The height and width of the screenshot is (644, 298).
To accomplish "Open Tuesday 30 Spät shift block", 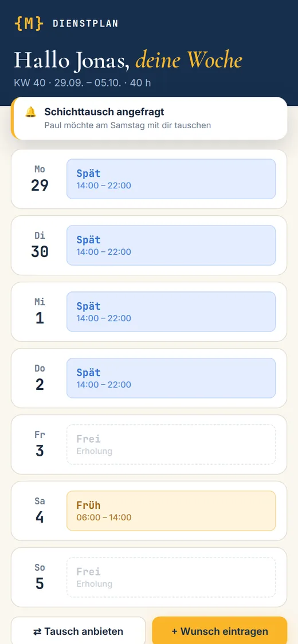I will pyautogui.click(x=171, y=245).
